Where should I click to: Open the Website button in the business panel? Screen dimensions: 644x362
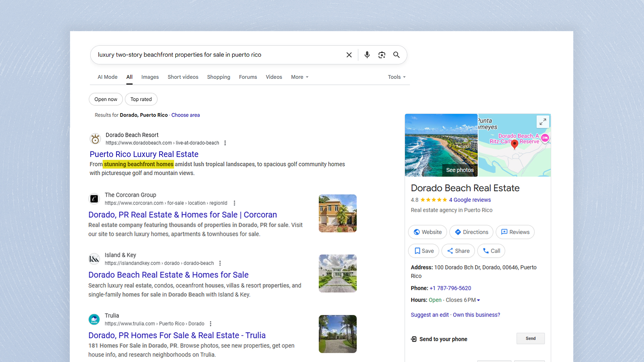(427, 232)
